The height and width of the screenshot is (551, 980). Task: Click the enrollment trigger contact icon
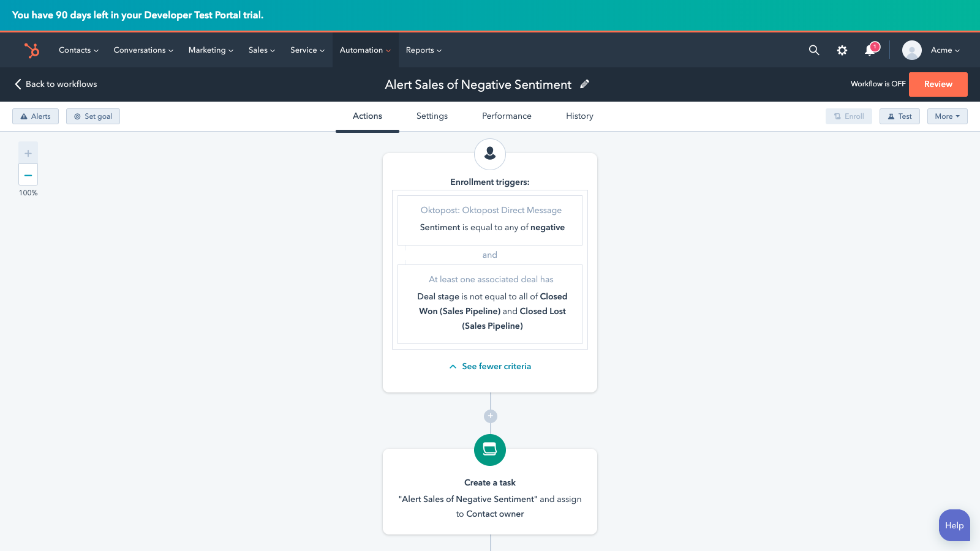pyautogui.click(x=490, y=154)
